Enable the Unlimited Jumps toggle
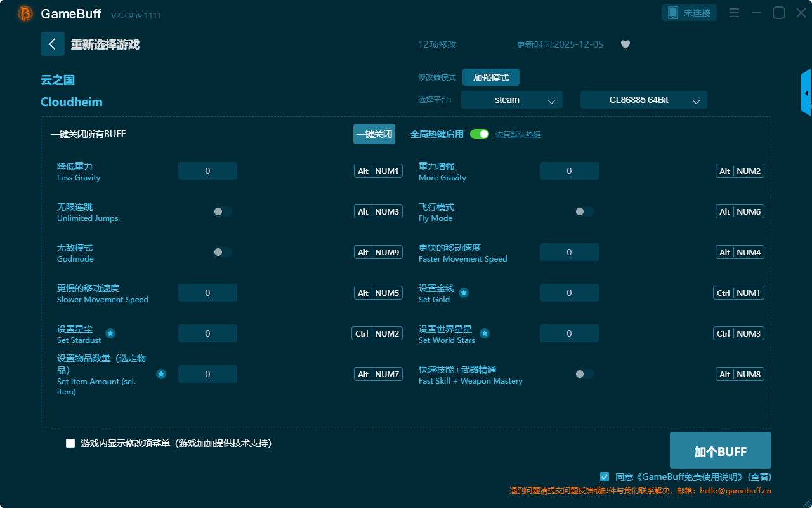The height and width of the screenshot is (508, 812). 223,211
